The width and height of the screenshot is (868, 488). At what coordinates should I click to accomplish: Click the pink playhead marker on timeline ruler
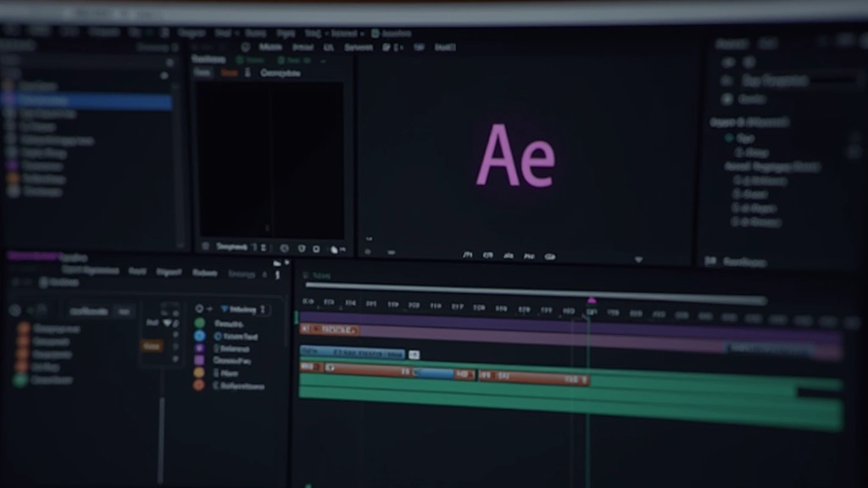click(592, 301)
